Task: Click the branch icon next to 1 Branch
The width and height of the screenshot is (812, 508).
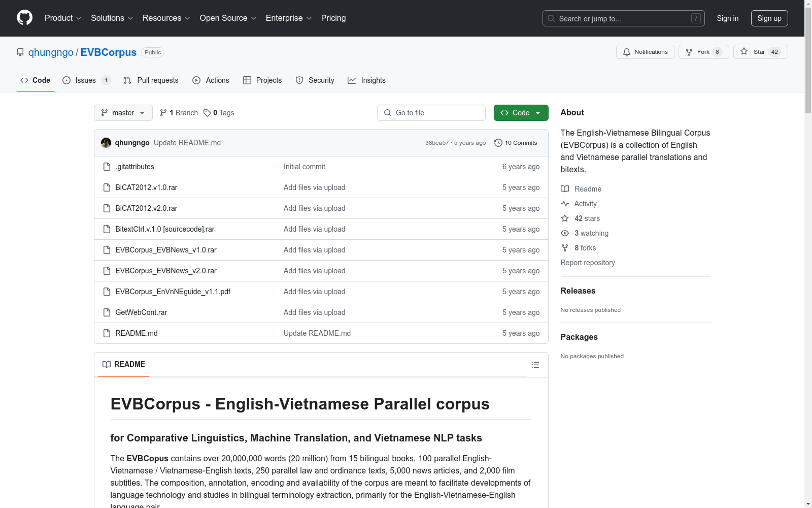Action: point(163,113)
